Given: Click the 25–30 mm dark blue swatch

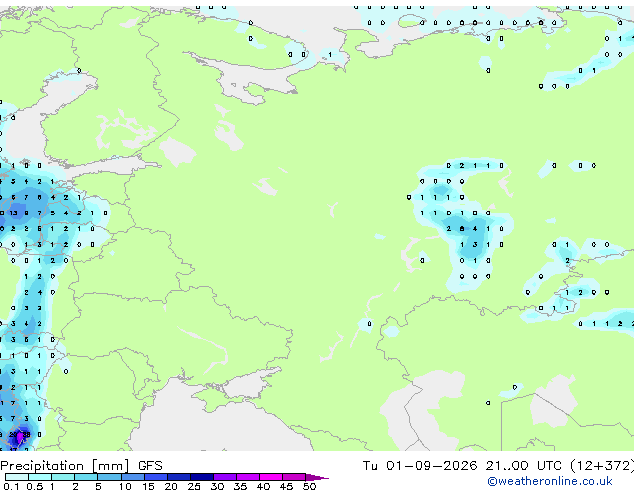Looking at the screenshot, I should click(201, 477).
